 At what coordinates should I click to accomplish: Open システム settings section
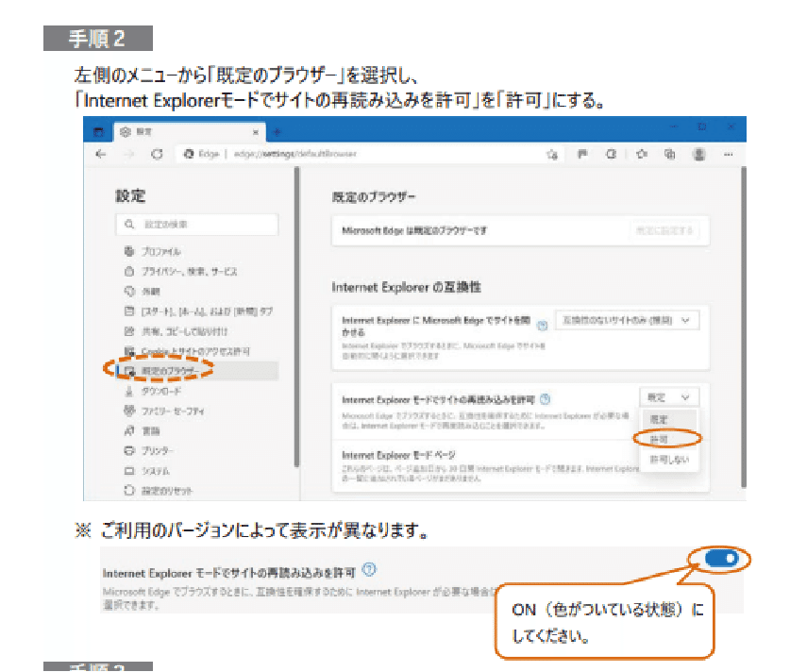point(146,471)
